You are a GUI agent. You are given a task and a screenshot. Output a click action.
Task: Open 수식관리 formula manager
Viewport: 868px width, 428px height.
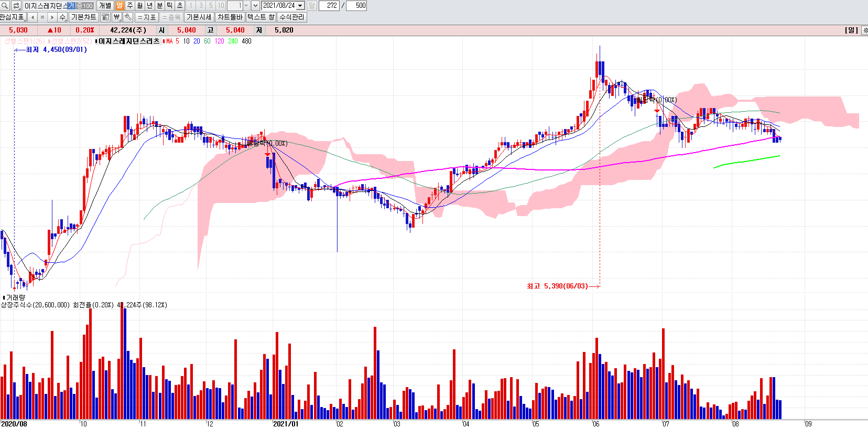tap(292, 17)
